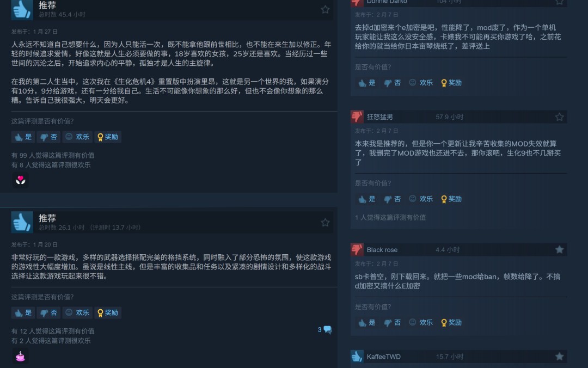Image resolution: width=588 pixels, height=368 pixels.
Task: Click Black rose's thumbs-down avatar icon
Action: pos(357,249)
